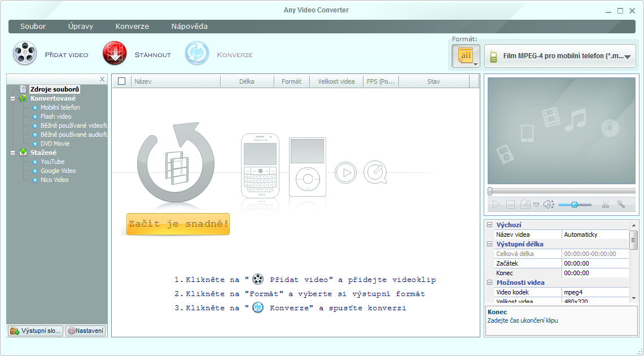The image size is (644, 356).
Task: Click the Stav column header
Action: click(433, 81)
